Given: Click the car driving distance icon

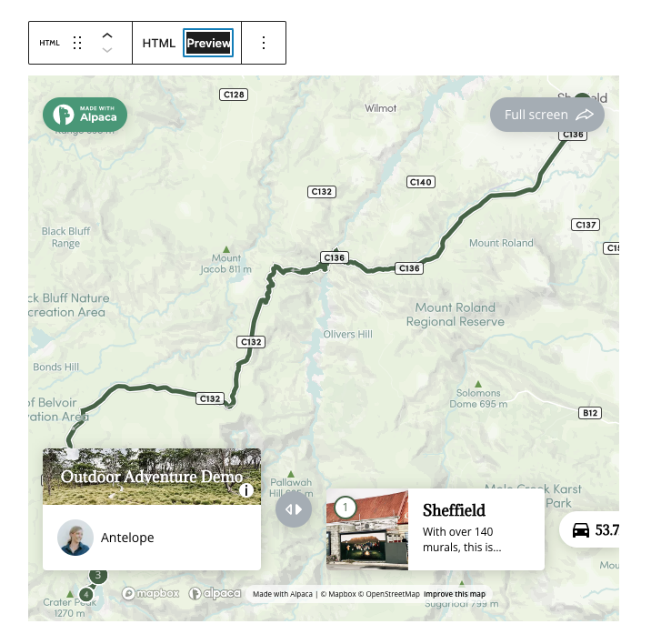Looking at the screenshot, I should pos(581,530).
